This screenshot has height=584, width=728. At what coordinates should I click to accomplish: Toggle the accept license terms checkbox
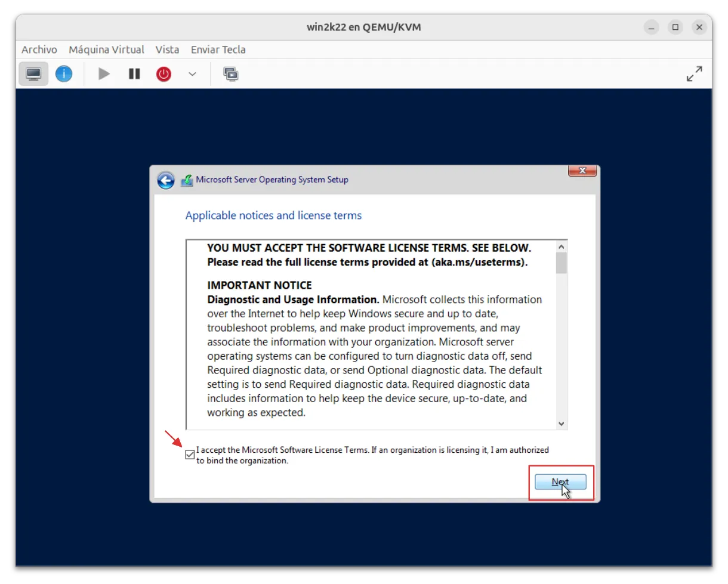pos(190,455)
